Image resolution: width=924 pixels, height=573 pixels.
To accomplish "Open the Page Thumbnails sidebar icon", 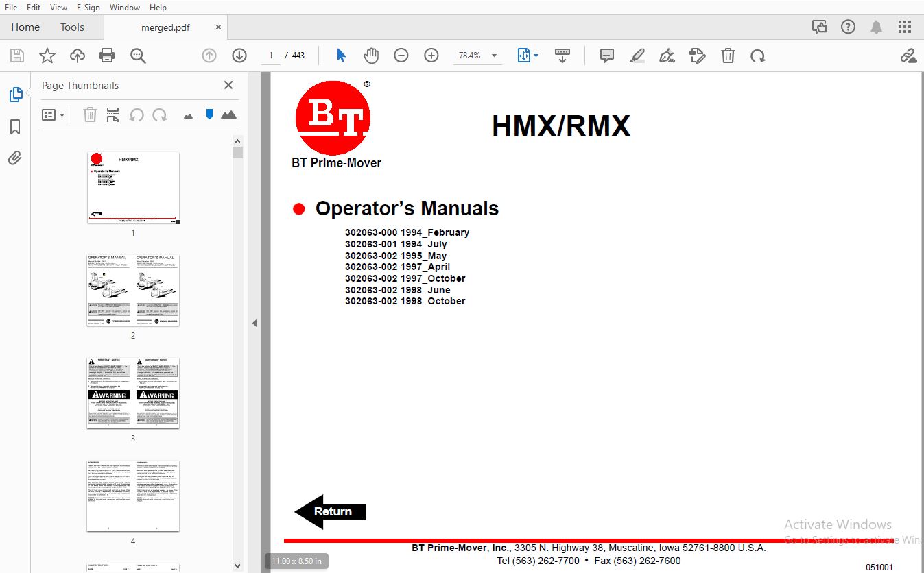I will [15, 95].
